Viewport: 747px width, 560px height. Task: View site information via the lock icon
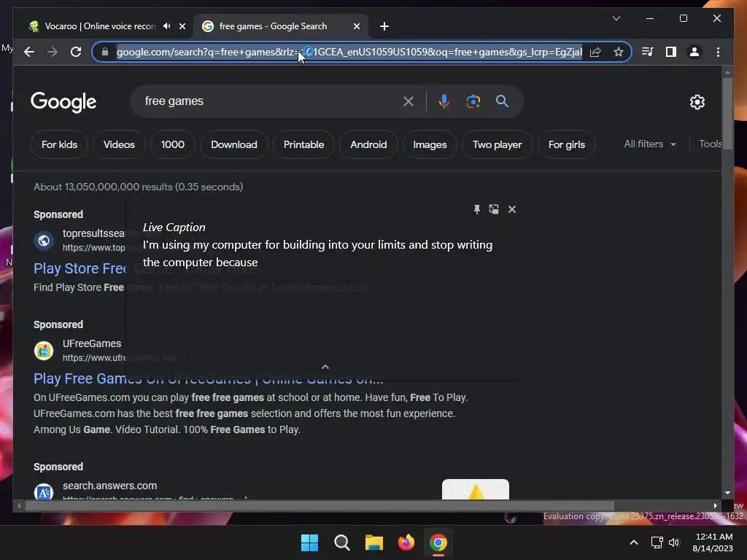(x=105, y=52)
